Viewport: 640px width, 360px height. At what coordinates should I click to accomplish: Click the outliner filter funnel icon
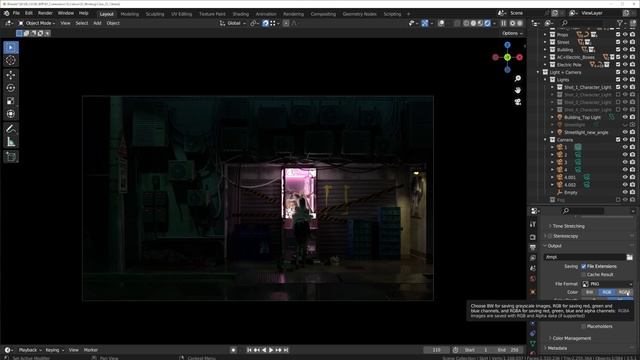(x=620, y=23)
